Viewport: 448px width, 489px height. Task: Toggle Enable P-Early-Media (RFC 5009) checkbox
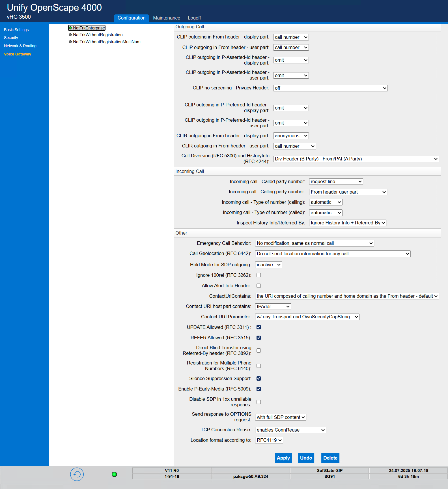(x=259, y=389)
